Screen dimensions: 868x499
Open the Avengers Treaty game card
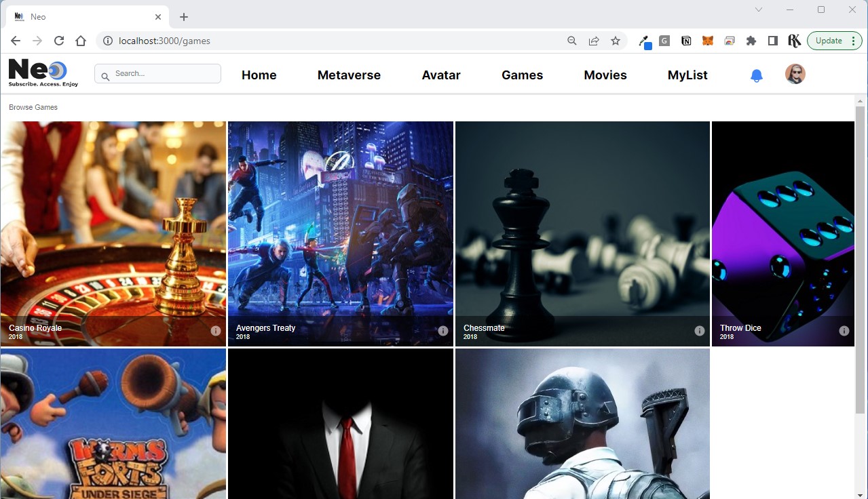point(341,234)
